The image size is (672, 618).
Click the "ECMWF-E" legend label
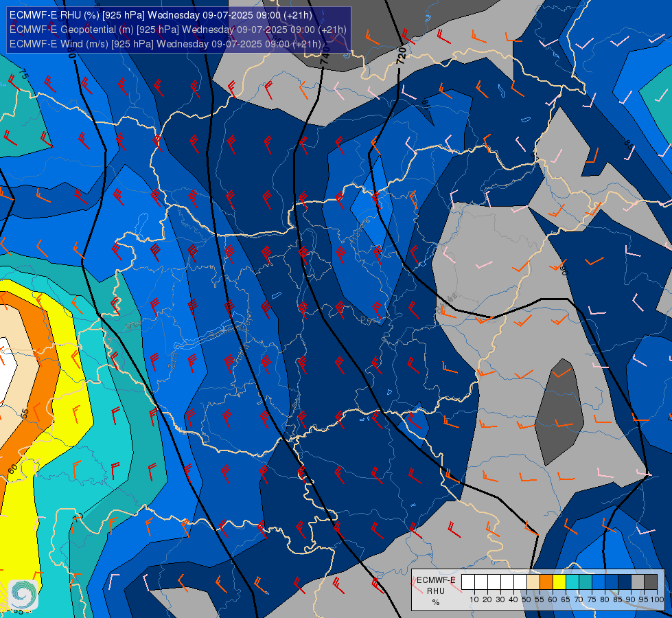pyautogui.click(x=436, y=580)
